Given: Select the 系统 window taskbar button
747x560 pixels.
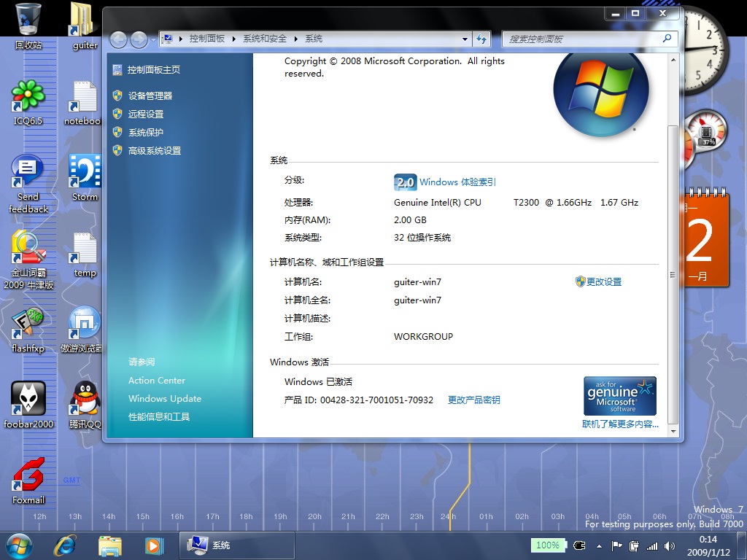Looking at the screenshot, I should point(237,545).
